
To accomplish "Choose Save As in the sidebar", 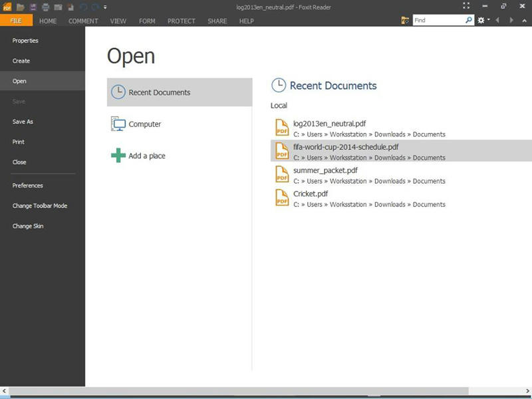I will (43, 122).
